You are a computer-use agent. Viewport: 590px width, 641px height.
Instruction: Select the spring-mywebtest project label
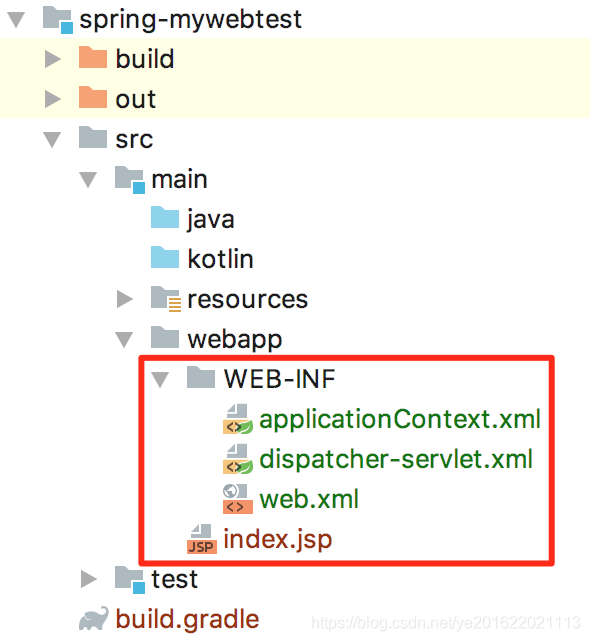(191, 20)
